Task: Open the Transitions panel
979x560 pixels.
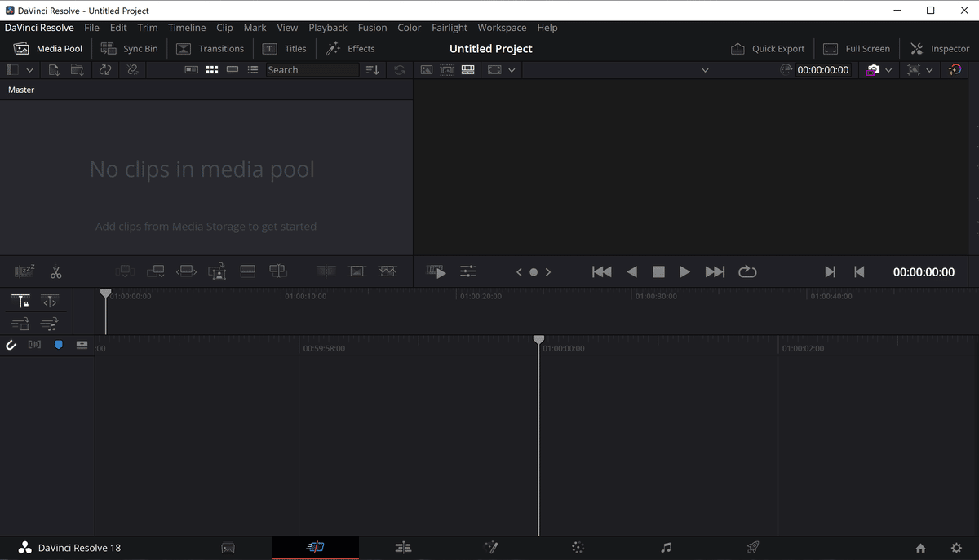Action: 210,49
